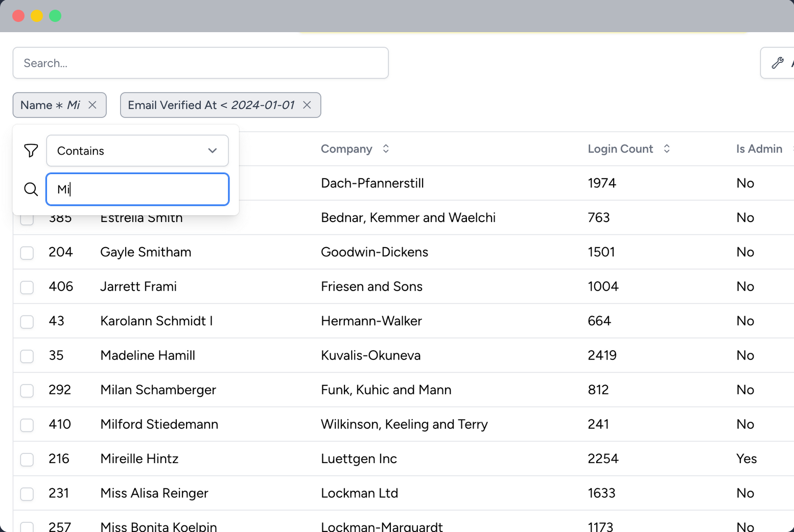Focus the filter value field containing Mi

point(137,189)
